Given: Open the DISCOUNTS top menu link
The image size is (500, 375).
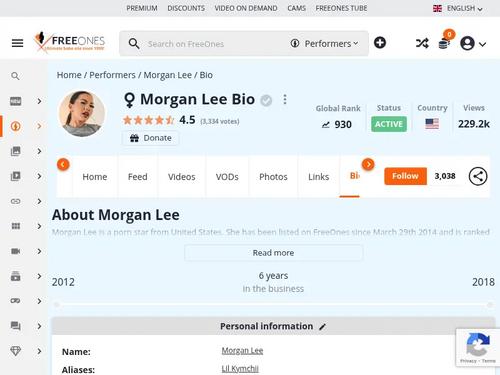Looking at the screenshot, I should click(x=186, y=8).
